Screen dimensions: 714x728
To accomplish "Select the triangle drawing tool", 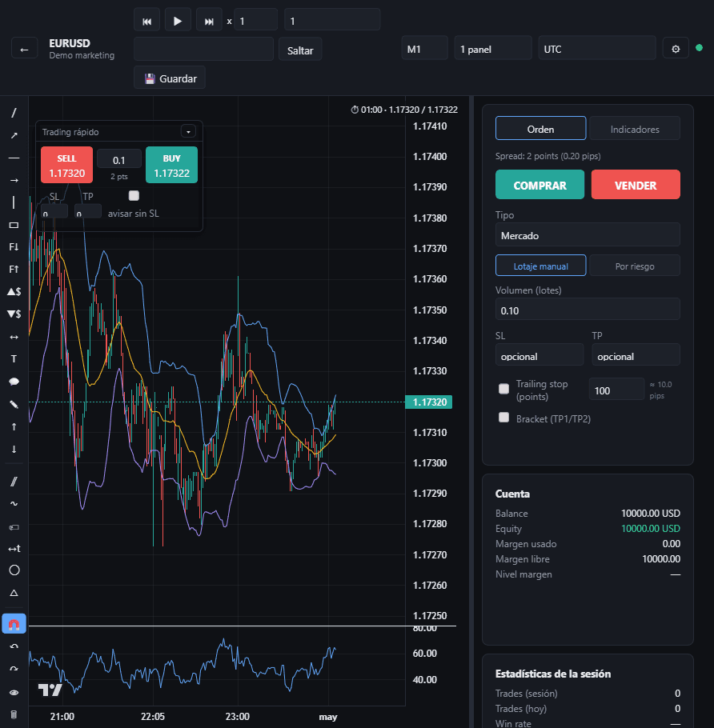I will tap(14, 593).
